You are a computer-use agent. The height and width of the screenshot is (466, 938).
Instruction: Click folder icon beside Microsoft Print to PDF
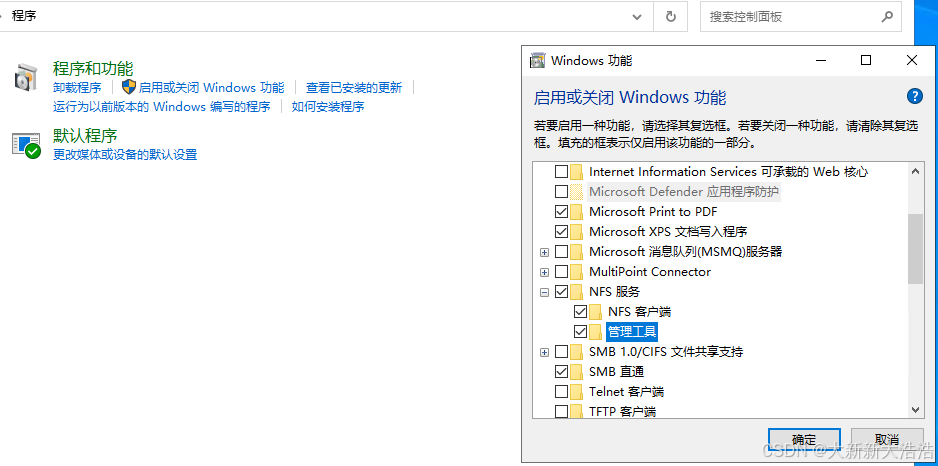pos(577,212)
